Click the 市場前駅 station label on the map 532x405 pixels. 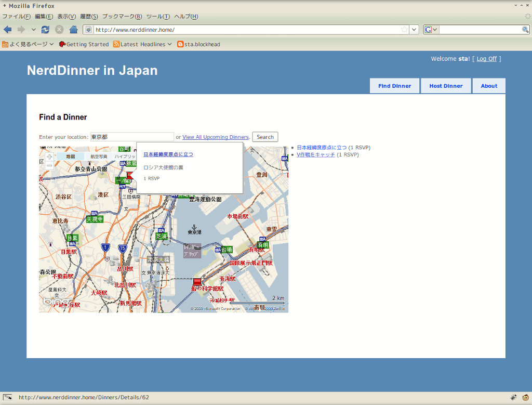tap(238, 216)
